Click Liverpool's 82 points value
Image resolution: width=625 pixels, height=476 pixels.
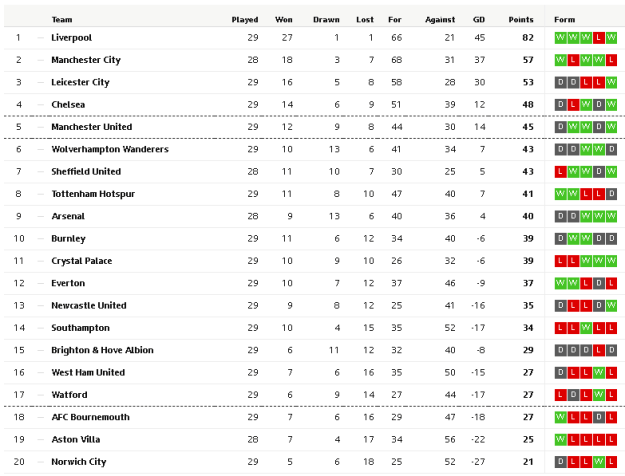click(527, 38)
